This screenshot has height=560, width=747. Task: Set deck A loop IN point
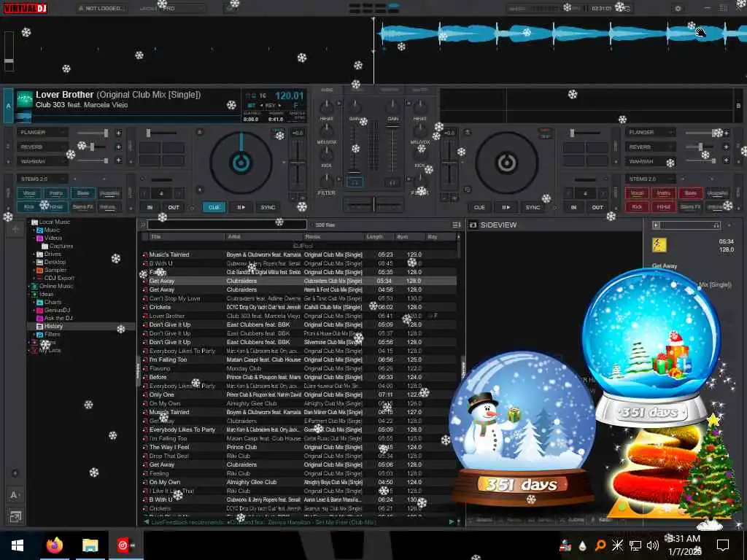coord(150,207)
